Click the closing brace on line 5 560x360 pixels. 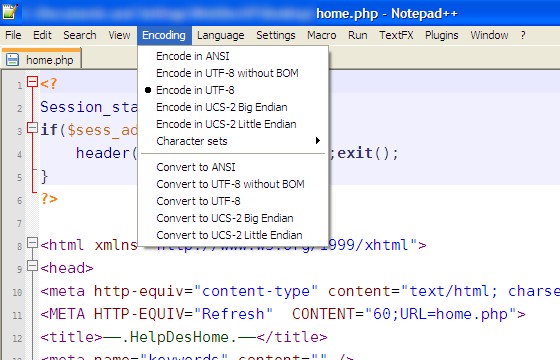click(44, 176)
